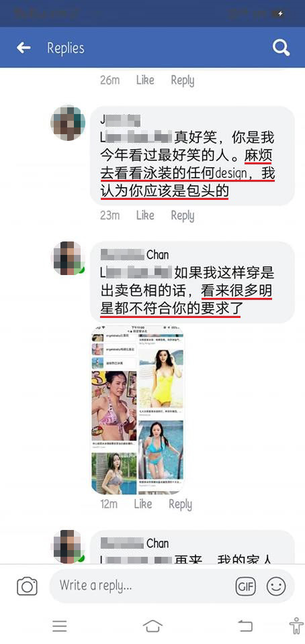305x644 pixels.
Task: Tap the Android home navigation icon
Action: tap(152, 625)
